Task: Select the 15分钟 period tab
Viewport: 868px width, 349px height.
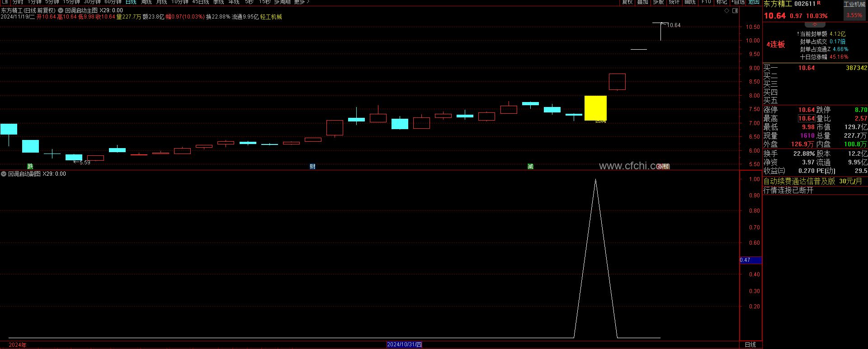Action: 71,2
